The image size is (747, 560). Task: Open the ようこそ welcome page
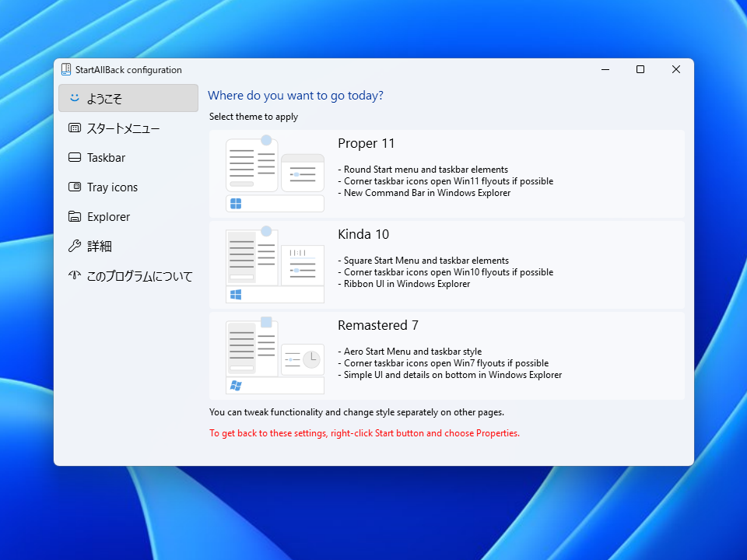coord(128,98)
